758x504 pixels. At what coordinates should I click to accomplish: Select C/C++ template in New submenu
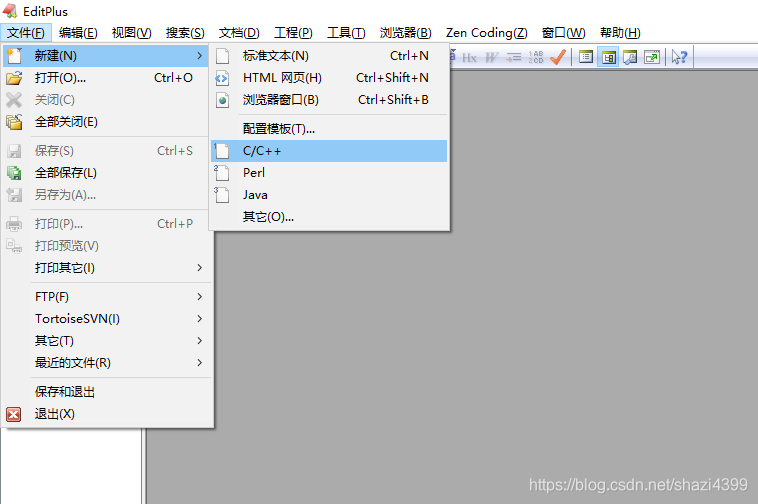point(329,151)
